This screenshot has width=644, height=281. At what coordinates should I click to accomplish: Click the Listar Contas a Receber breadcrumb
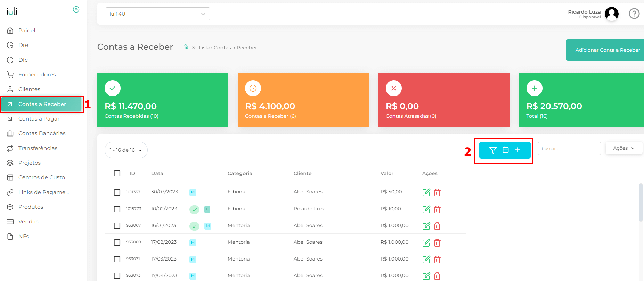[228, 48]
